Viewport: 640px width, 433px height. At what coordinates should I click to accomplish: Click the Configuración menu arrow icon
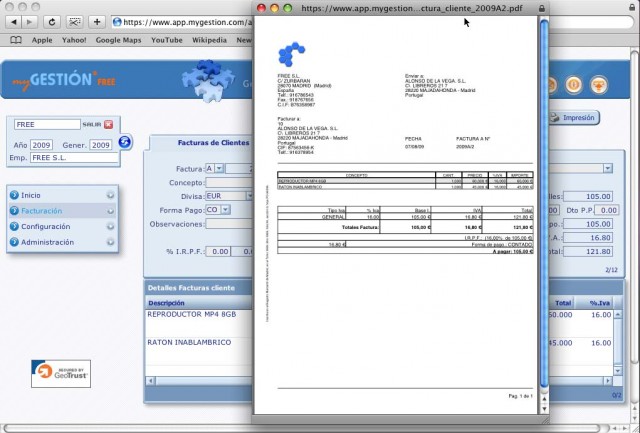[x=14, y=226]
